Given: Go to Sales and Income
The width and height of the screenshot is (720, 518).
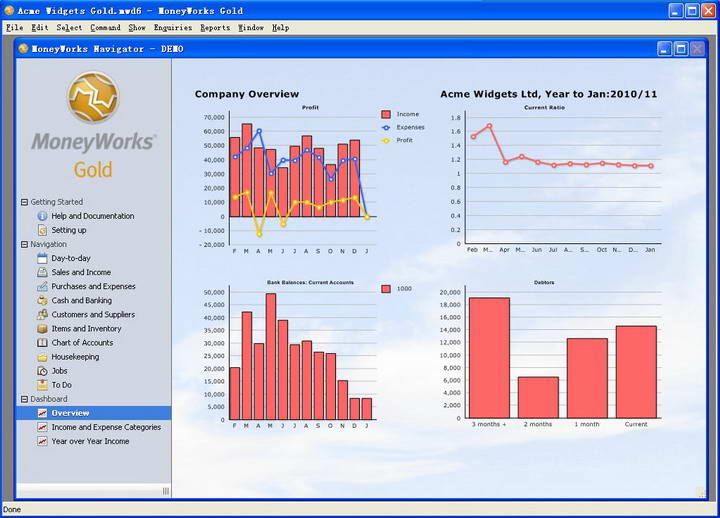Looking at the screenshot, I should [x=81, y=272].
